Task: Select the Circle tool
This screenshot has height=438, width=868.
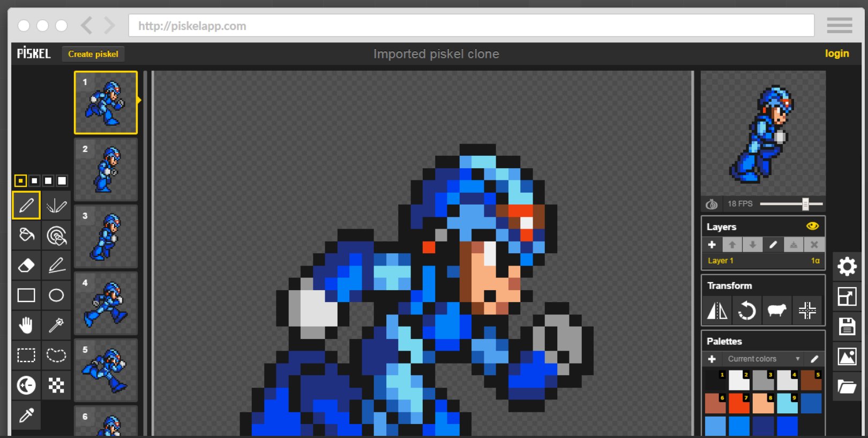Action: pyautogui.click(x=56, y=295)
